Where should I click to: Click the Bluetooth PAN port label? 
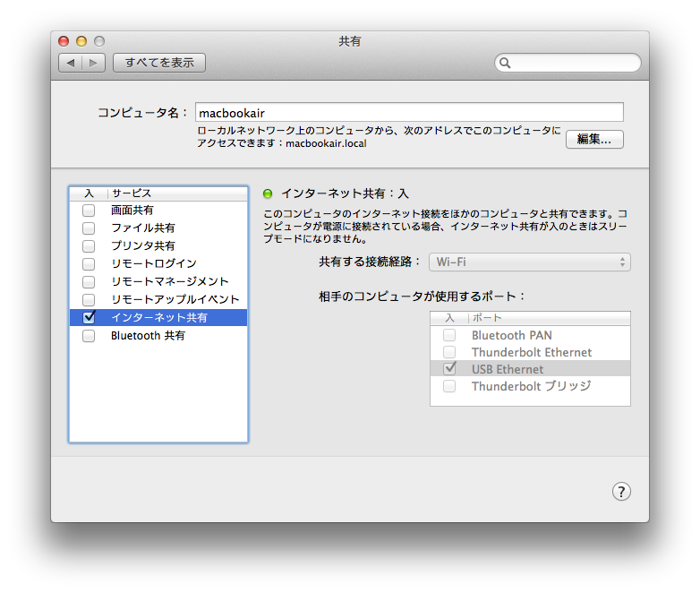(x=512, y=335)
